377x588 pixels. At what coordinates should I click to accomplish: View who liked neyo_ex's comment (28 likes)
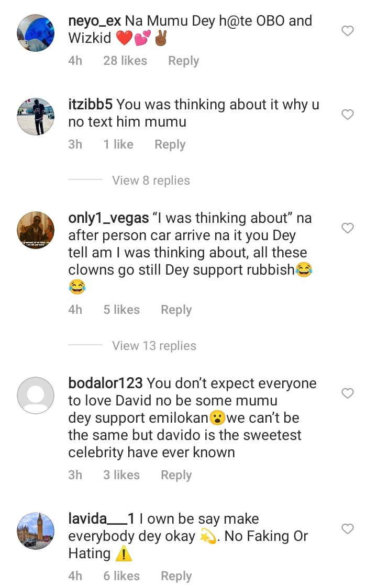click(125, 61)
